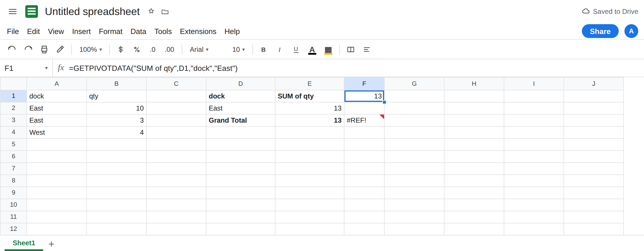
Task: Open the Help menu
Action: click(232, 31)
